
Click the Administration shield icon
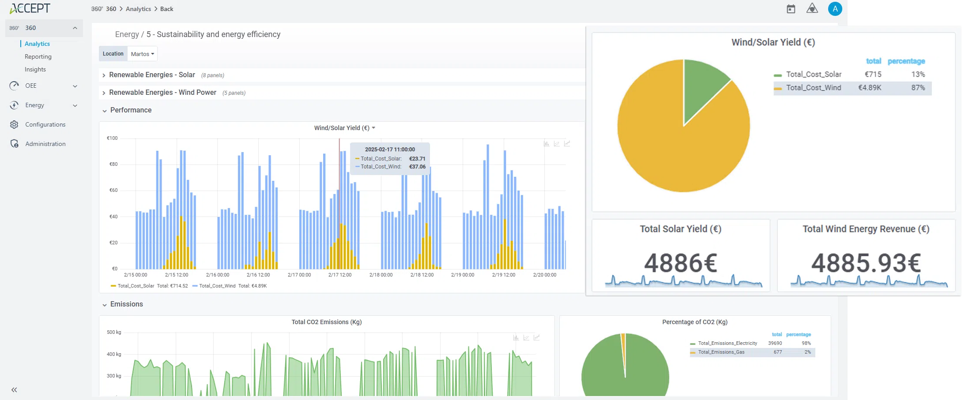coord(14,144)
